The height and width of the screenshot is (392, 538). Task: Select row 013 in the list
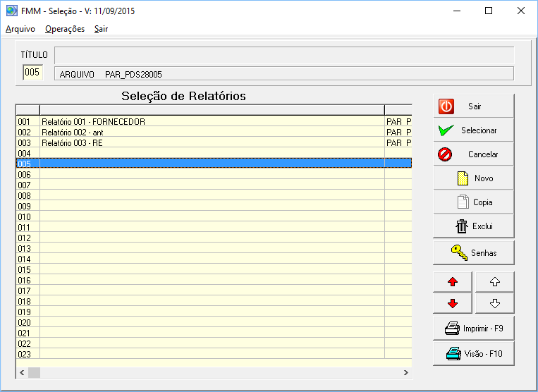click(214, 249)
